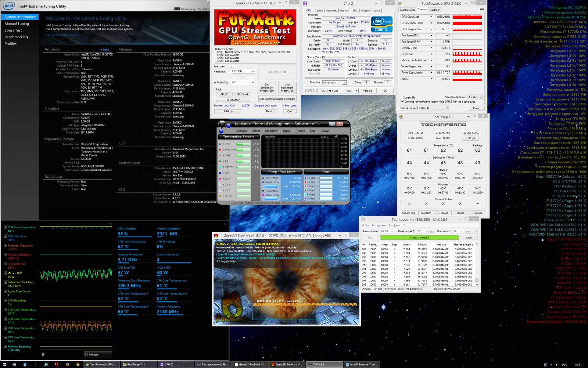Switch to the Graphics tab in CPU-Z
The image size is (588, 368).
pos(366,11)
